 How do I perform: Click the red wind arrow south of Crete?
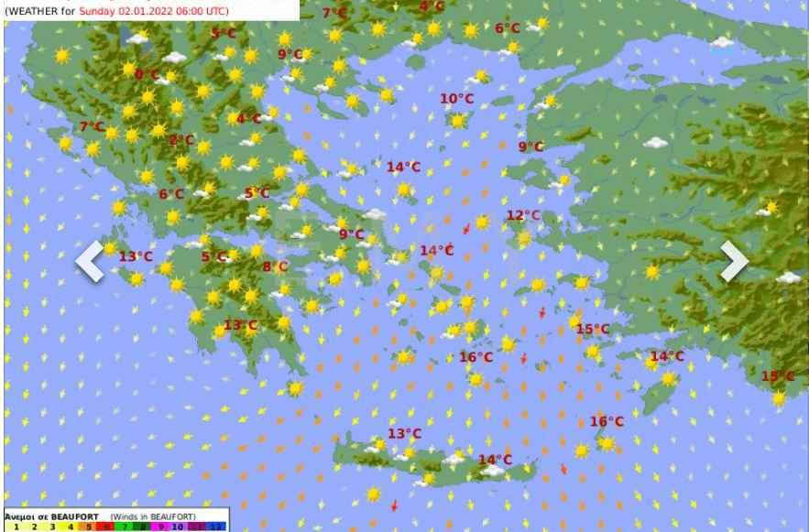[x=395, y=505]
